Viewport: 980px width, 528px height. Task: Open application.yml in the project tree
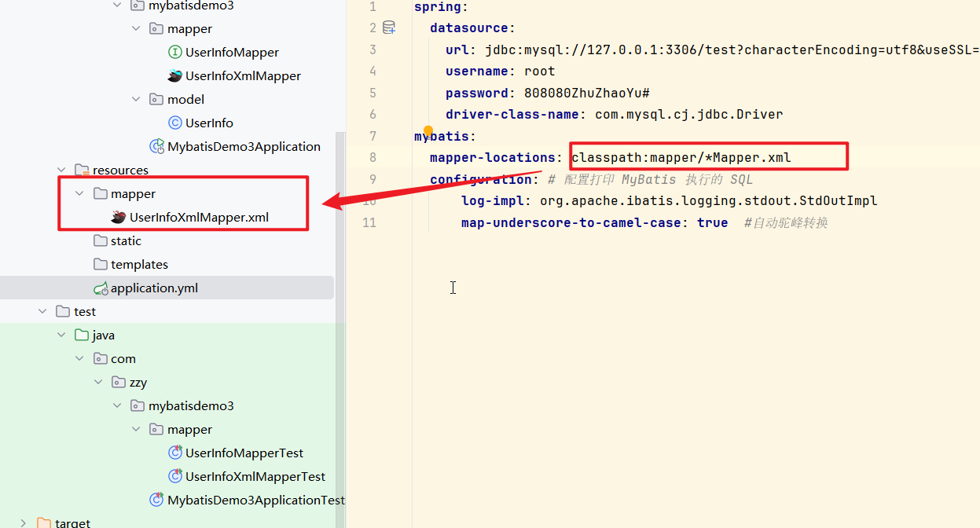pyautogui.click(x=154, y=288)
